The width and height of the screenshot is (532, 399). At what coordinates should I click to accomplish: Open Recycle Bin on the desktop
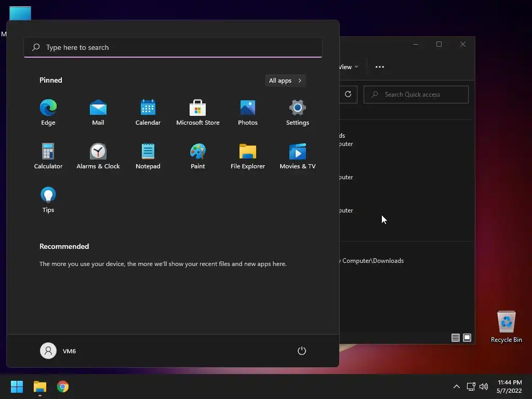[x=506, y=327]
